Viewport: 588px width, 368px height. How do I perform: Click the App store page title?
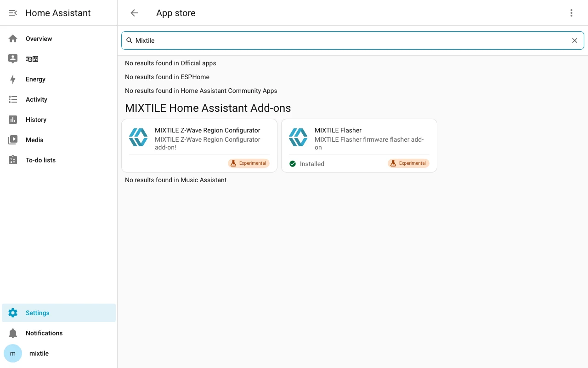[176, 13]
